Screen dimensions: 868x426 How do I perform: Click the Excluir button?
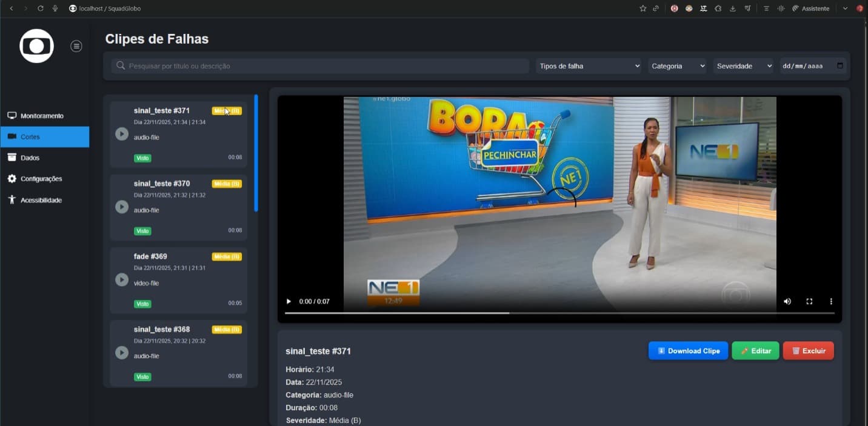(x=808, y=351)
